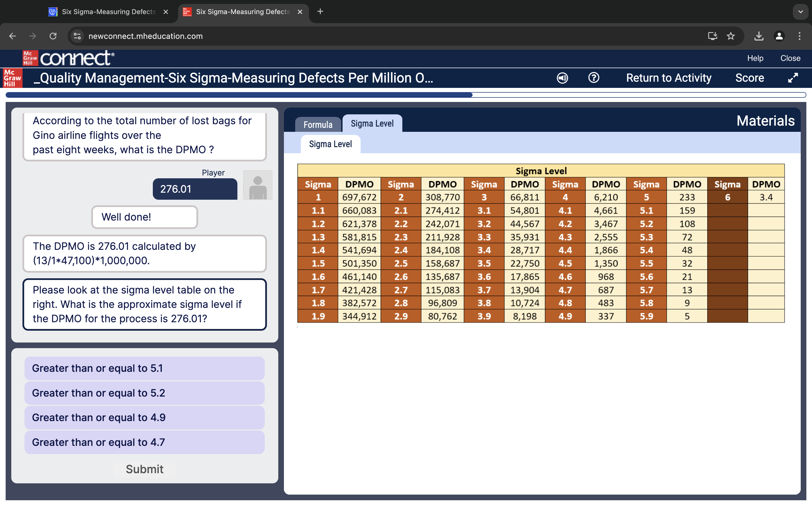The width and height of the screenshot is (812, 507).
Task: Switch to first Six Sigma browser tab
Action: click(108, 12)
